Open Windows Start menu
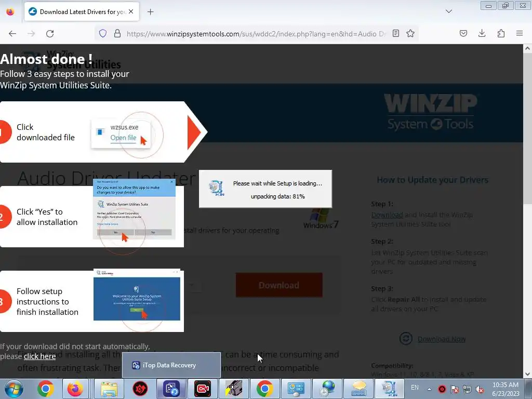This screenshot has width=532, height=399. 14,389
